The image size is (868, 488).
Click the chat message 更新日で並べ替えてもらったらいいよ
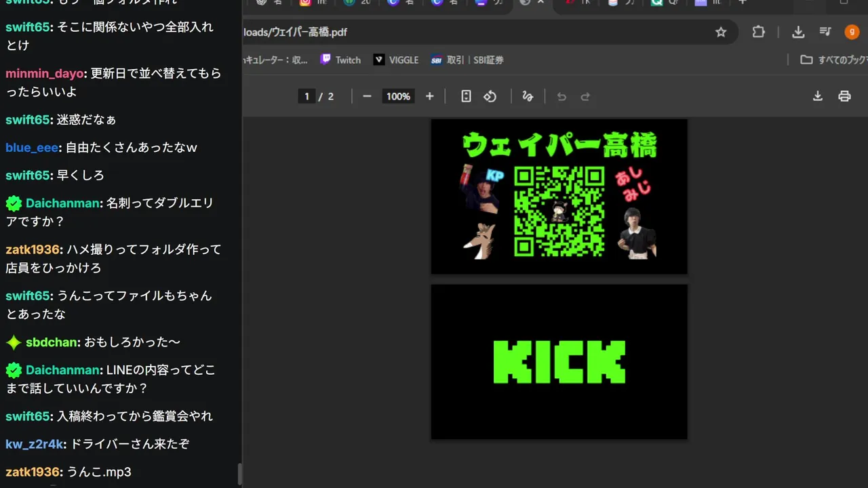pos(114,83)
